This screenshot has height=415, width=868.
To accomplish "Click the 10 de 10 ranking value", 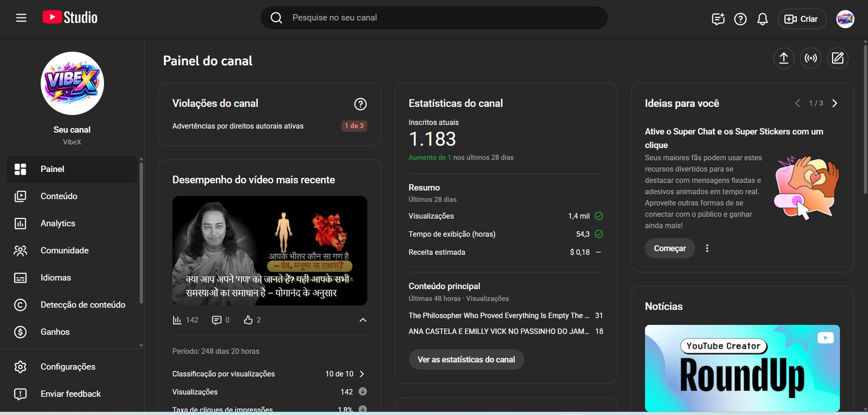I will pyautogui.click(x=339, y=374).
